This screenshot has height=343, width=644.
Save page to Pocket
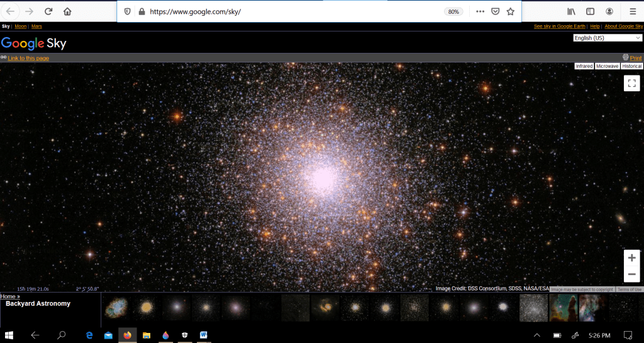[496, 11]
